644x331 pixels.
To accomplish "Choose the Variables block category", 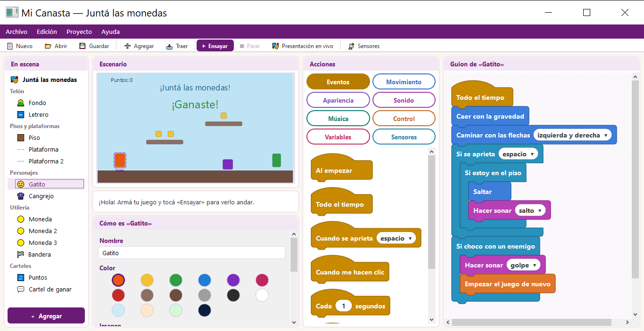I will (x=338, y=137).
